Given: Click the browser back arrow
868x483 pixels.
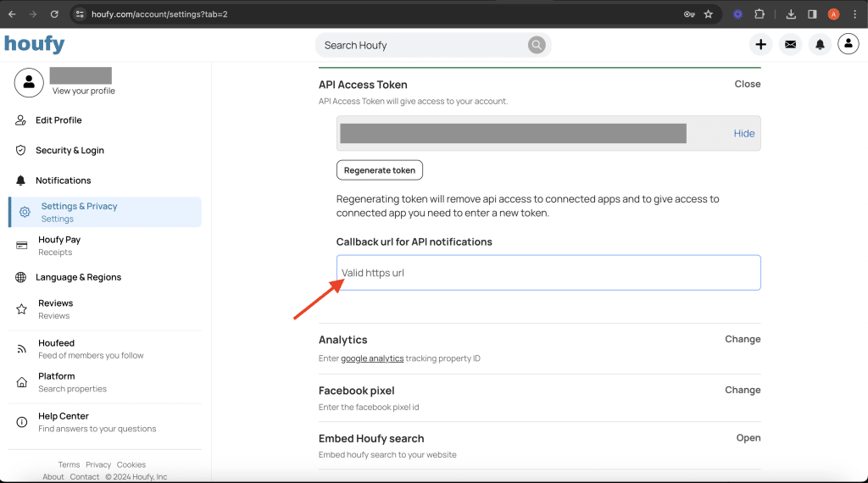Looking at the screenshot, I should [12, 14].
